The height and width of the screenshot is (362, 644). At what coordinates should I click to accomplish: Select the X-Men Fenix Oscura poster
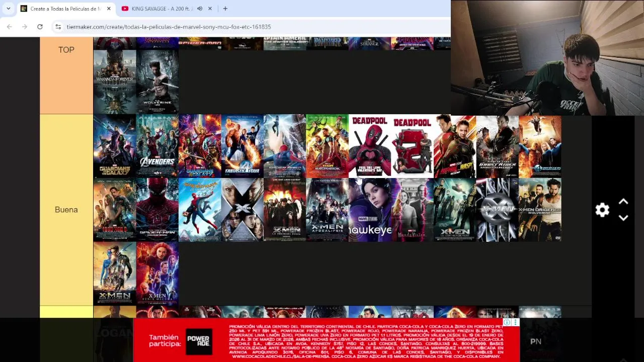pyautogui.click(x=157, y=274)
